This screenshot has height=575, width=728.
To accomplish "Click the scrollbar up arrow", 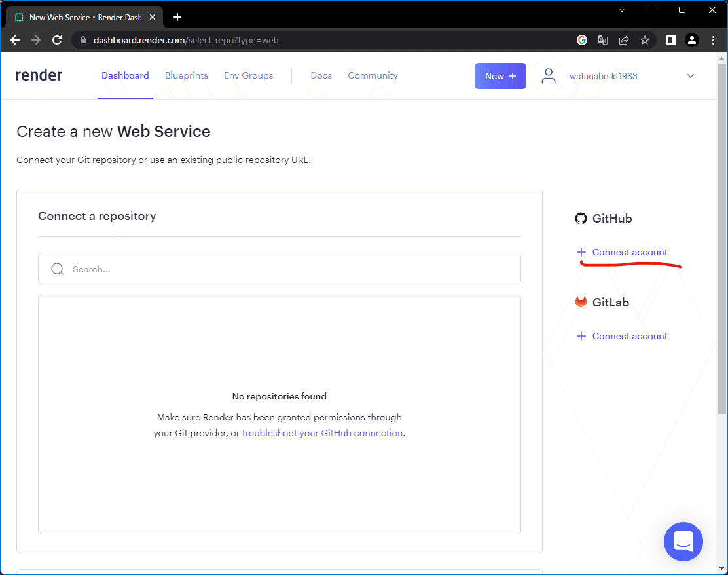I will click(721, 58).
